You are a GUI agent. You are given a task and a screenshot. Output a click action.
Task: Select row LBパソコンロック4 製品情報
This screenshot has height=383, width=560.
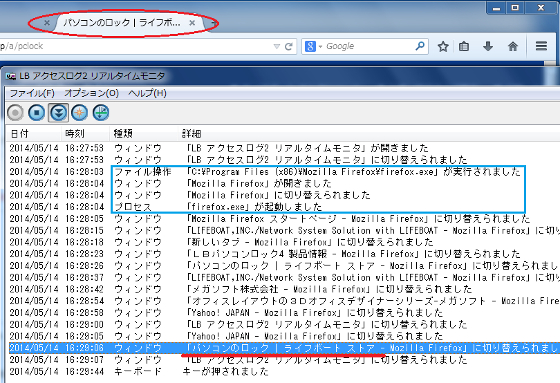click(x=284, y=254)
